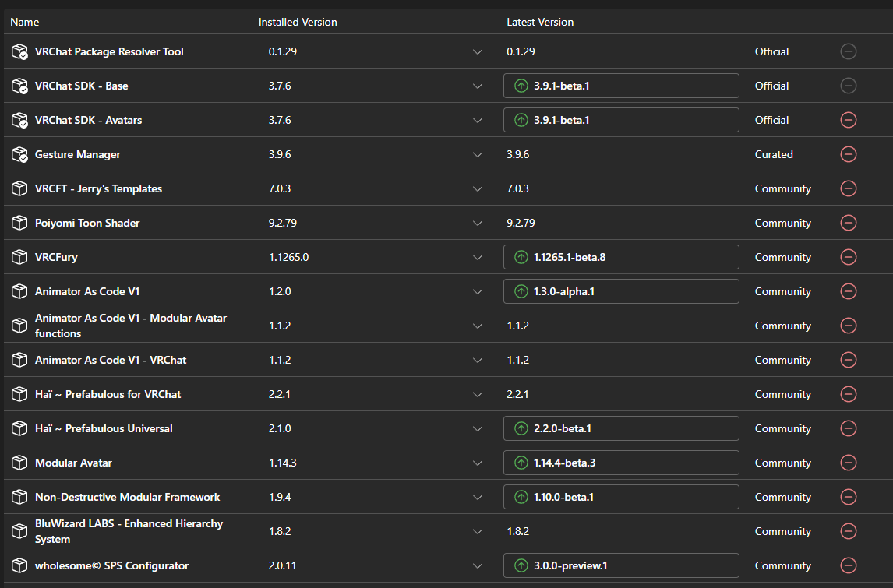Open version dropdown for VRChat SDK - Avatars
The width and height of the screenshot is (893, 588).
pyautogui.click(x=477, y=120)
